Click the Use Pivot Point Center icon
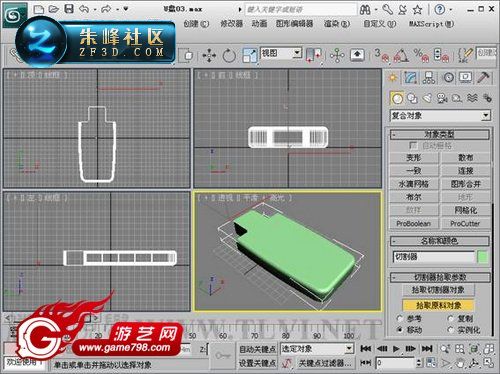The image size is (500, 374). coord(313,55)
